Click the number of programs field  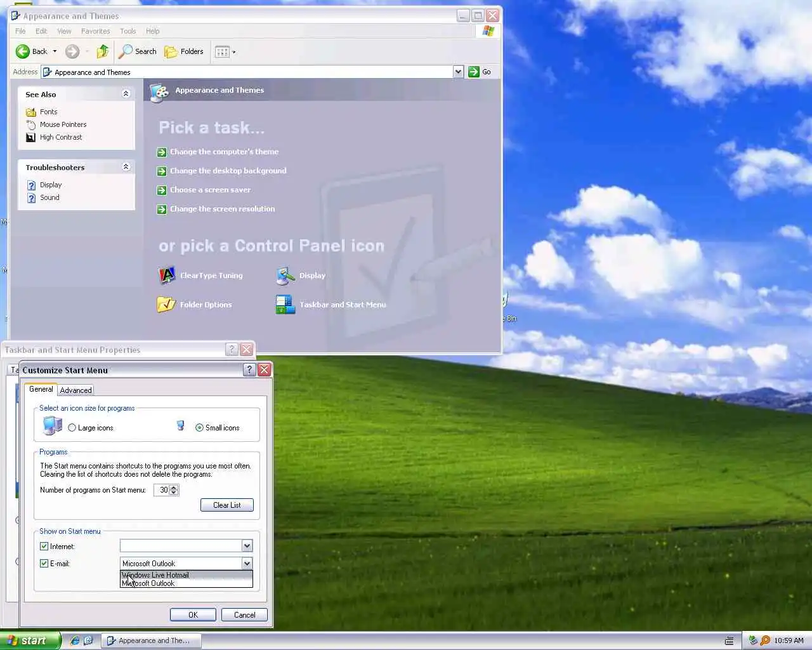[x=162, y=490]
